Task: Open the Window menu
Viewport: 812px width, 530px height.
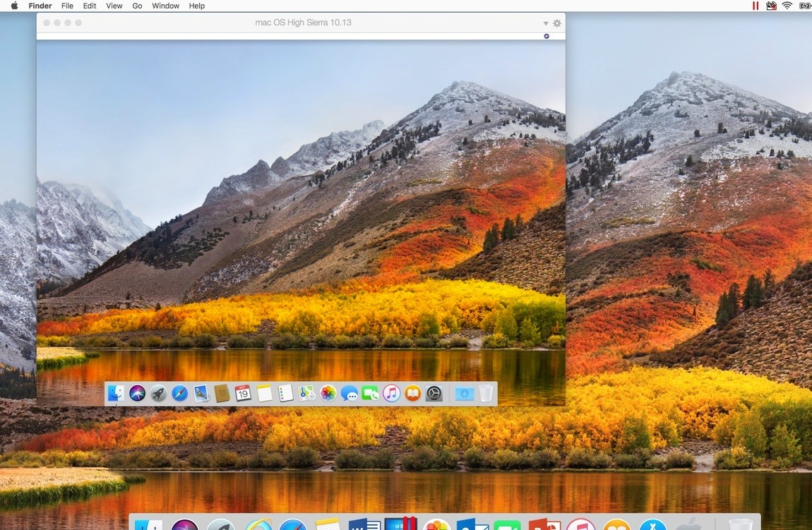Action: click(x=166, y=6)
